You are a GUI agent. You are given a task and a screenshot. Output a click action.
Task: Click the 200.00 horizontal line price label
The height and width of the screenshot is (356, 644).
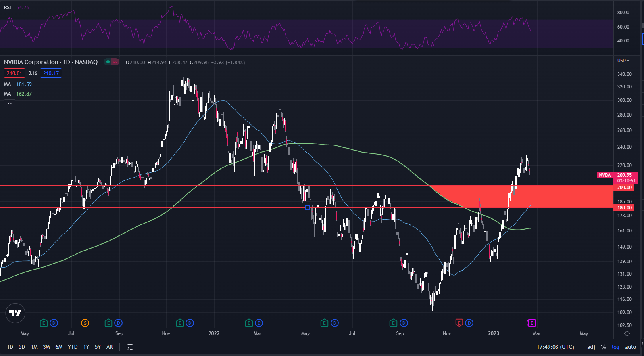(x=624, y=188)
